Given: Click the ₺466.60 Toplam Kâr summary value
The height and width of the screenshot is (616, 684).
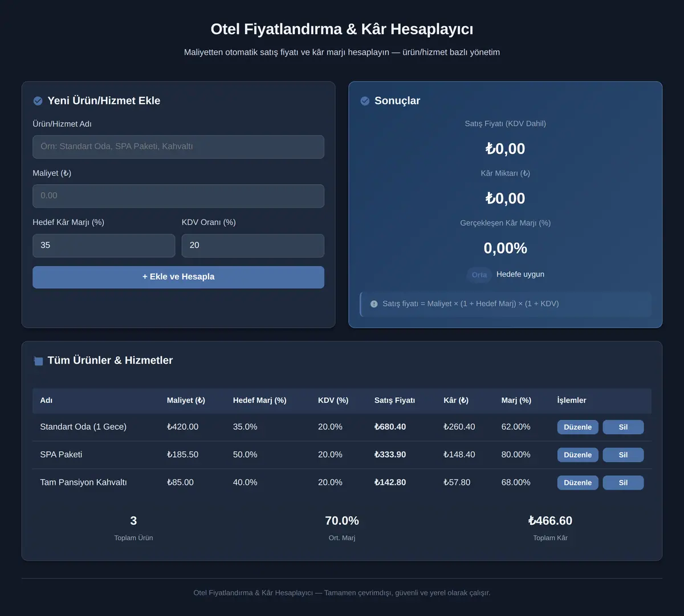Looking at the screenshot, I should coord(550,521).
